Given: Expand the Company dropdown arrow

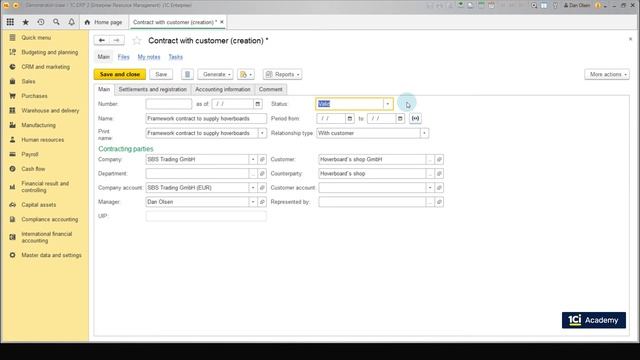Looking at the screenshot, I should pos(253,160).
